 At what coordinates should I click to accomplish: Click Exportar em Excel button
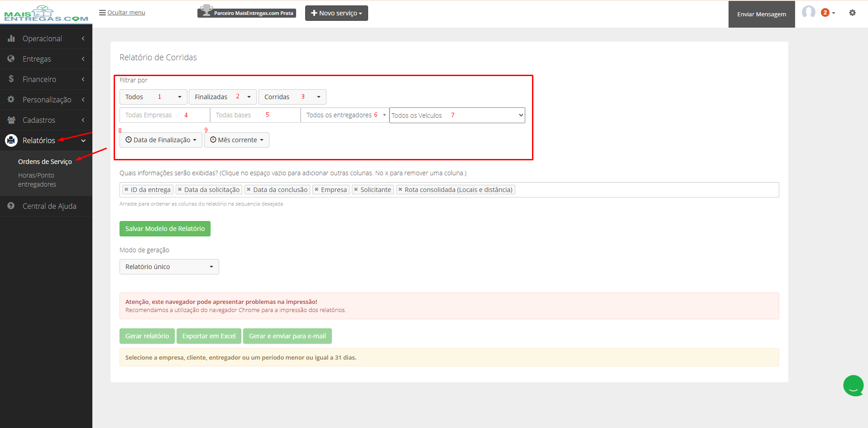tap(209, 336)
